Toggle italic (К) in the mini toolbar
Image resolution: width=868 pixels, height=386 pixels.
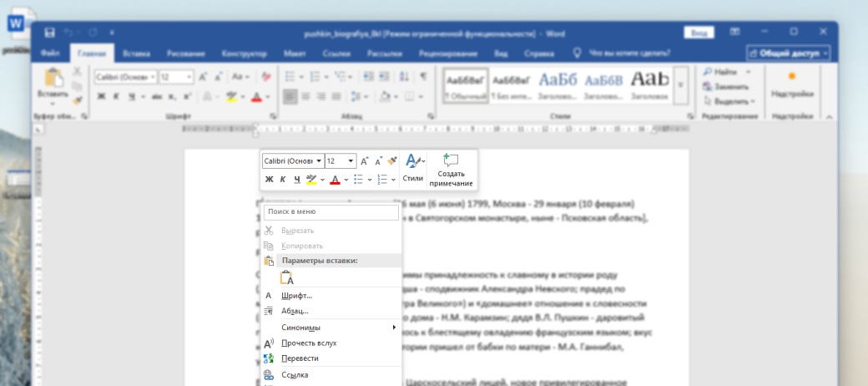[283, 179]
